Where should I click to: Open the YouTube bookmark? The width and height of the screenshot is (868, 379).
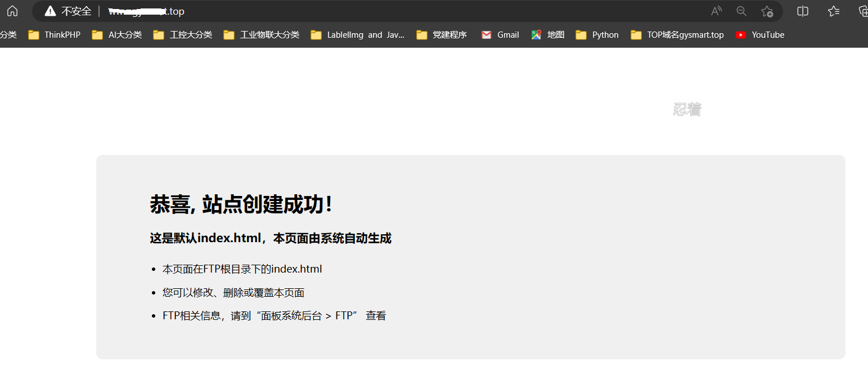760,35
